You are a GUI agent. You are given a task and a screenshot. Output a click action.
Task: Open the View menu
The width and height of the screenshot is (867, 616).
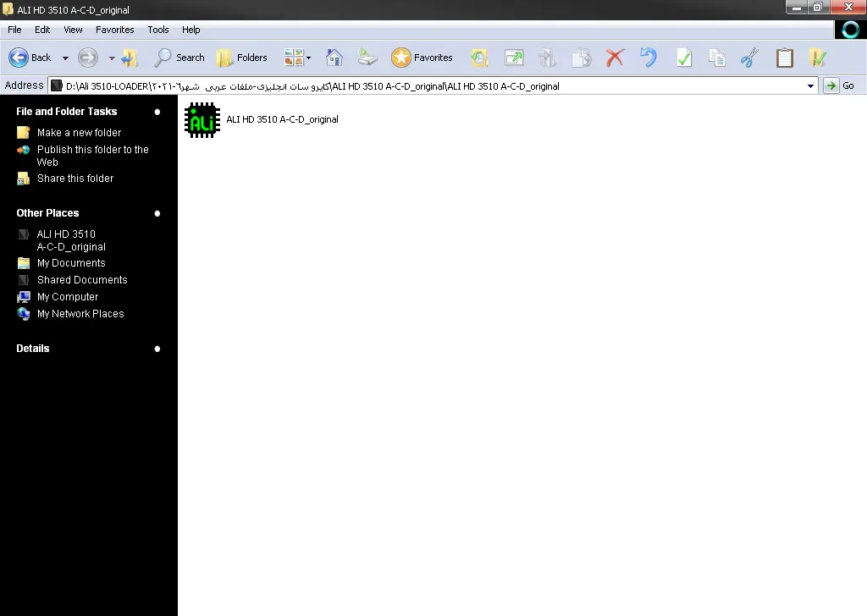(x=73, y=30)
